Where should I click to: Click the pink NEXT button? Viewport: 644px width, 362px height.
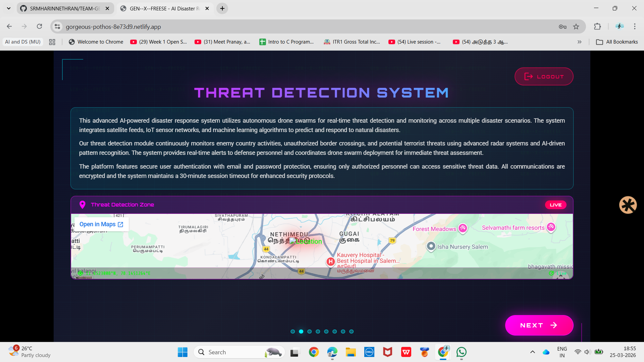pos(539,325)
